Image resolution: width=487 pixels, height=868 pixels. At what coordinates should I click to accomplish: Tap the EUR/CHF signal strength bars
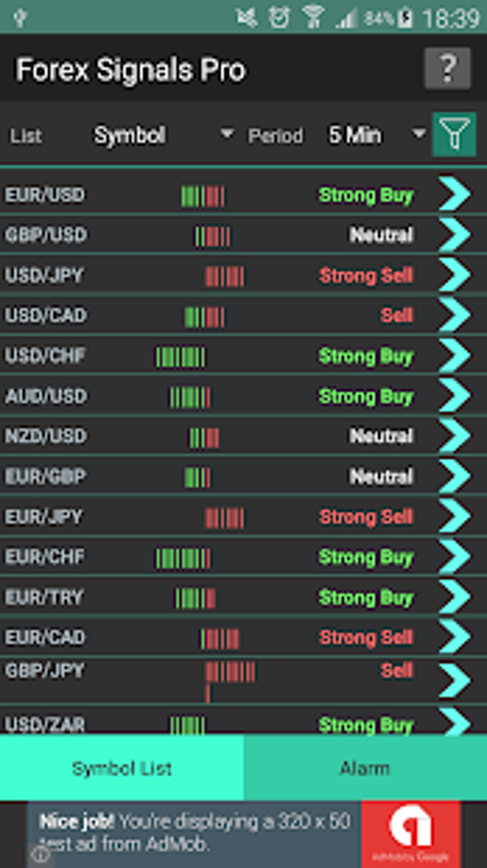coord(183,557)
